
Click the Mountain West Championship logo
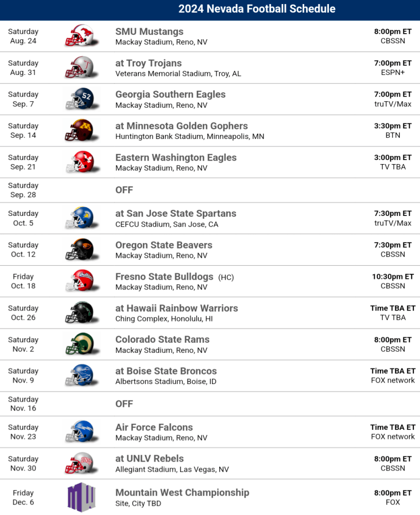pos(81,497)
